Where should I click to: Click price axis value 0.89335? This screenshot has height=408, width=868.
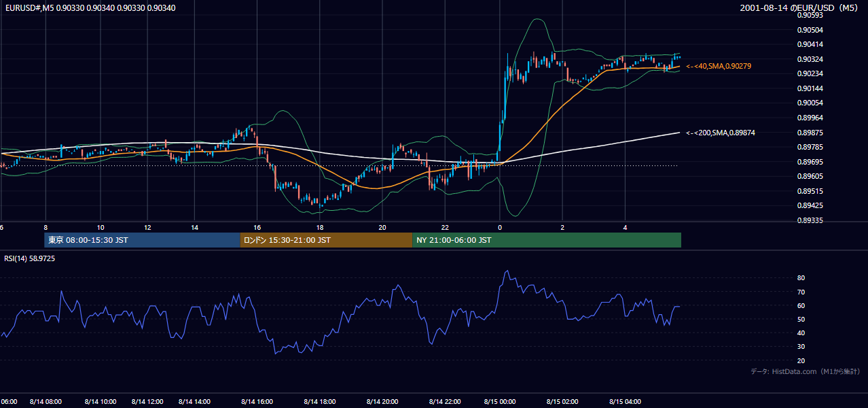pos(810,220)
